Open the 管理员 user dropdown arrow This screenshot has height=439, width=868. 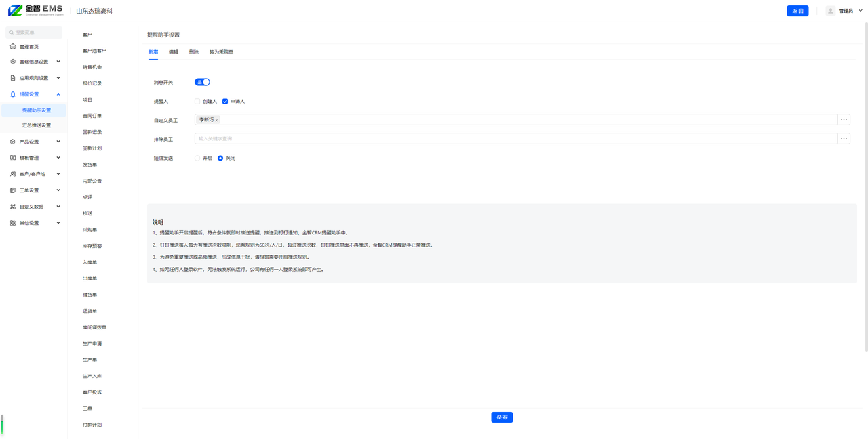[x=861, y=11]
